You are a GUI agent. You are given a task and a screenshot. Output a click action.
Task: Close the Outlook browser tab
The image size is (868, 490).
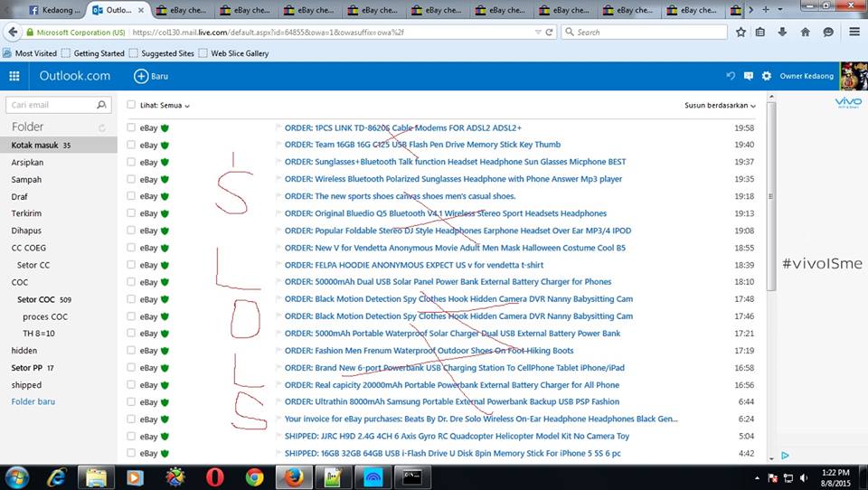[141, 10]
